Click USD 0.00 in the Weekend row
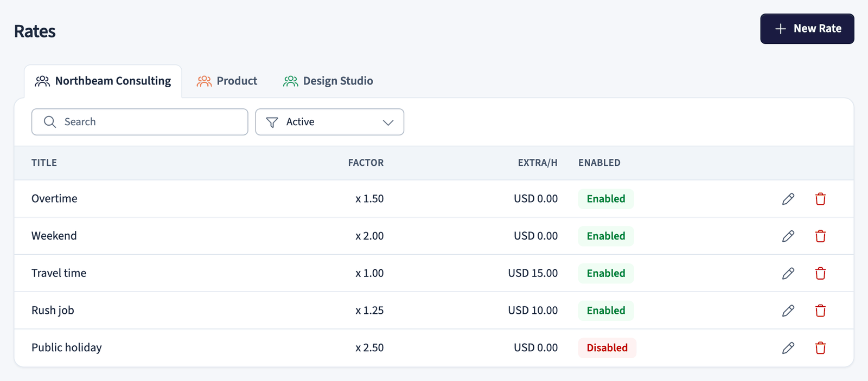868x381 pixels. coord(536,236)
